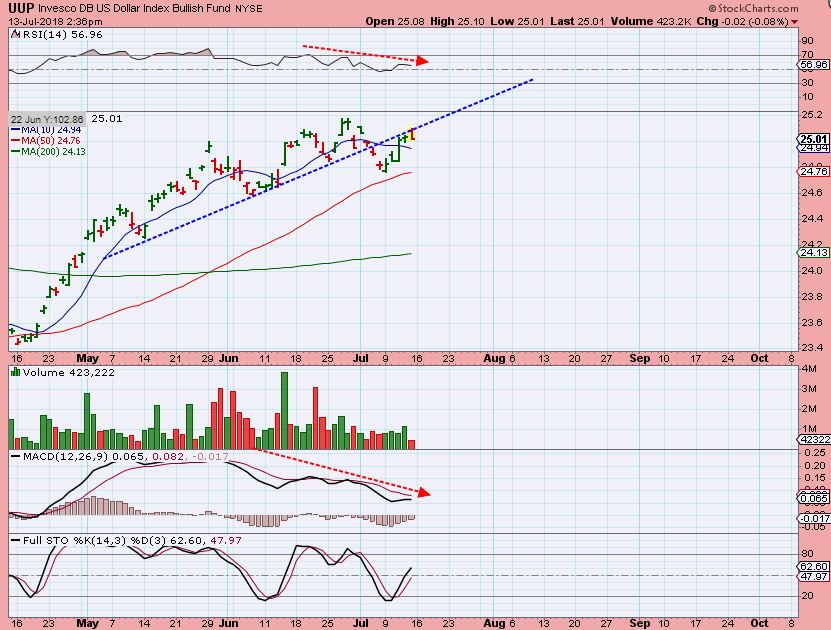
Task: Click the 47.97 stochastic value tag on right
Action: tap(814, 576)
